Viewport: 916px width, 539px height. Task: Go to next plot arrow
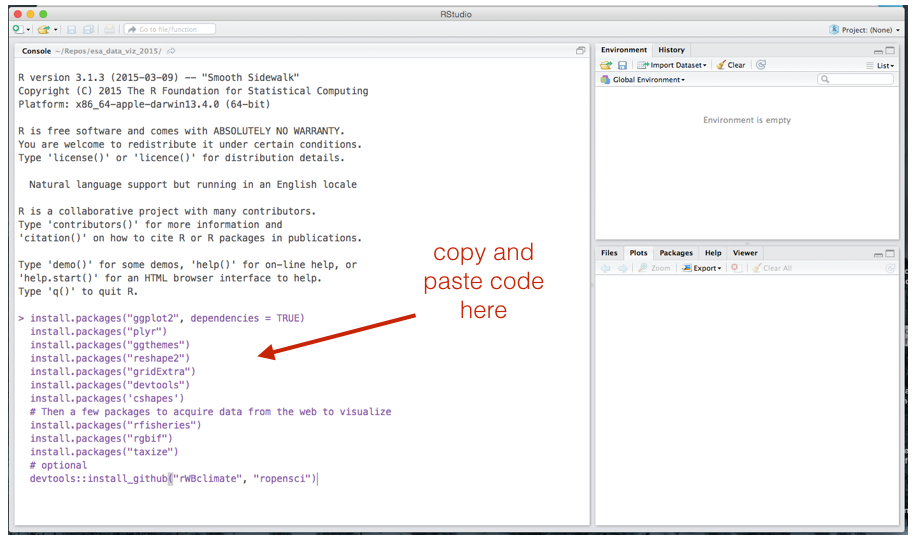click(623, 268)
